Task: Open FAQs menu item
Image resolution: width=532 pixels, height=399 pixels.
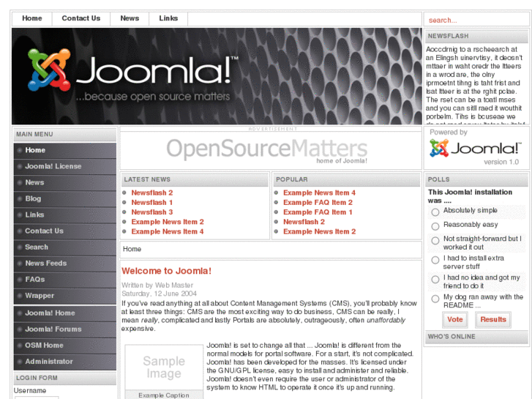Action: [65, 280]
